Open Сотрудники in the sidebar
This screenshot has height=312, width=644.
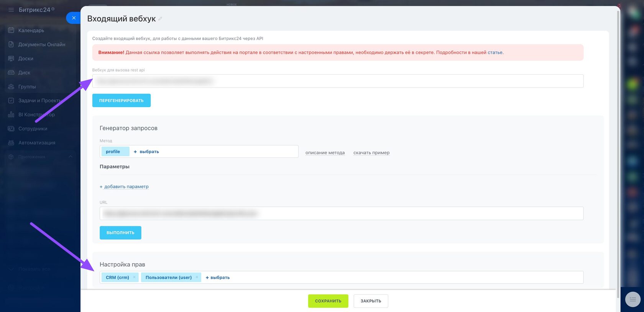pyautogui.click(x=33, y=129)
